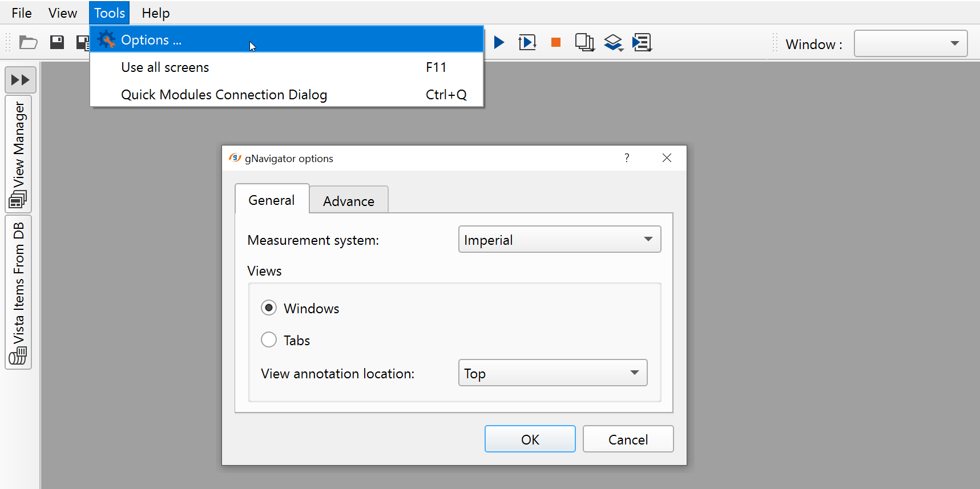Switch to the Advance tab

point(349,201)
